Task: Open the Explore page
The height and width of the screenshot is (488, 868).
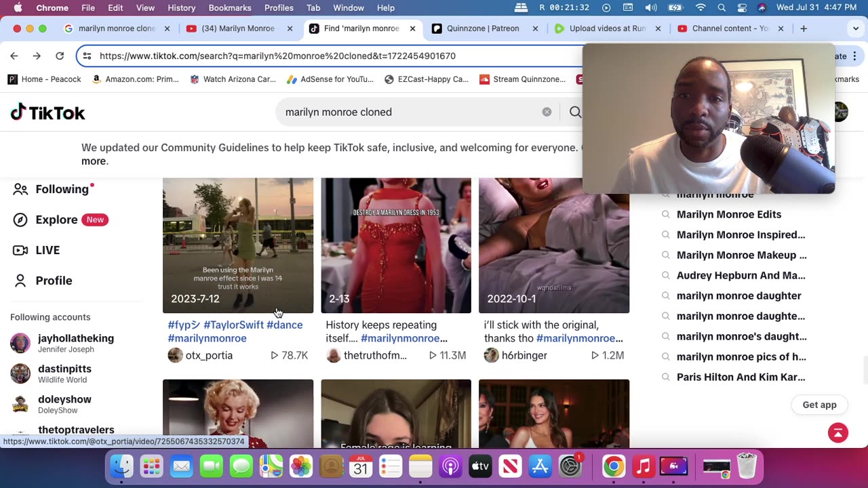Action: (x=60, y=220)
